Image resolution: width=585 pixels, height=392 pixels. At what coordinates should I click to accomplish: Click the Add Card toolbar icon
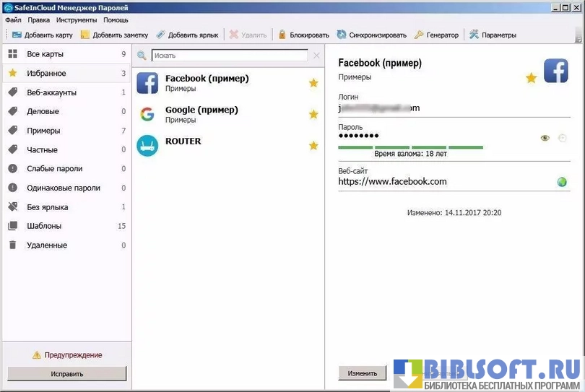click(x=17, y=35)
